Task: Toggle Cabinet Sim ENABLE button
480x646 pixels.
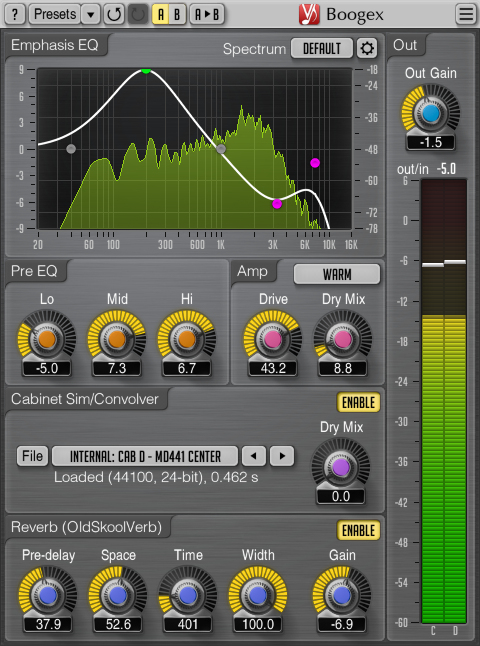Action: (x=358, y=403)
